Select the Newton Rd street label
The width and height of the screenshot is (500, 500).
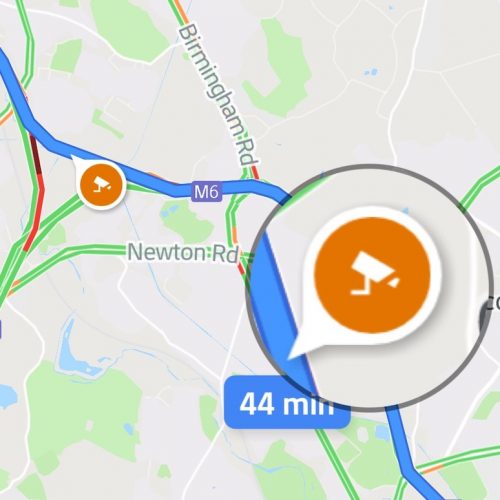click(183, 252)
